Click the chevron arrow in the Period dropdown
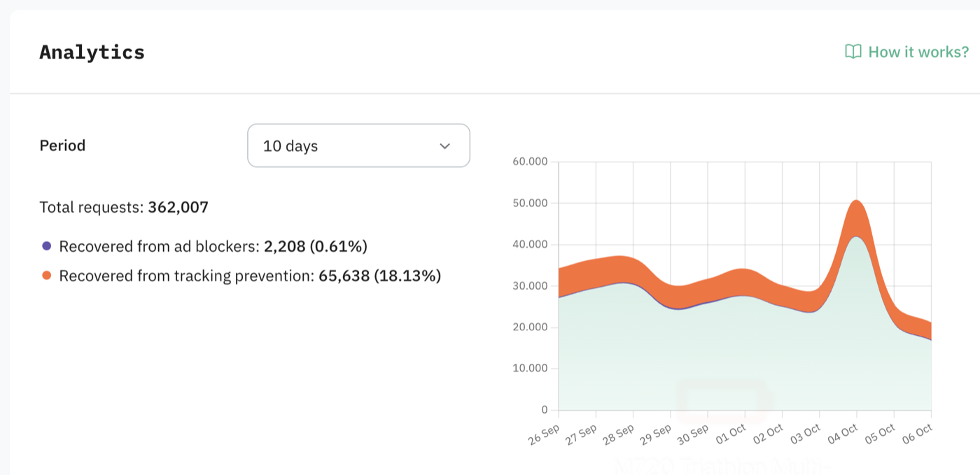Viewport: 980px width, 475px height. pyautogui.click(x=444, y=146)
